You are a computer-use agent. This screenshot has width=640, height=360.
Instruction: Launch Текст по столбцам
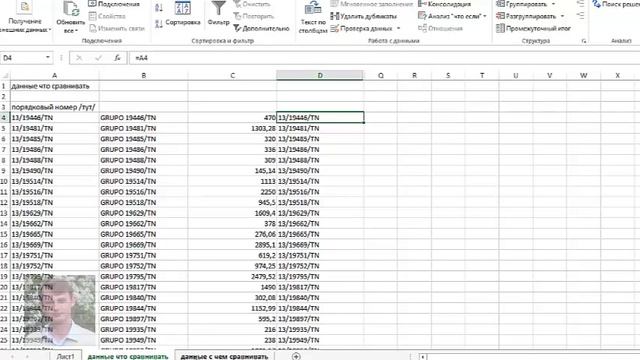pyautogui.click(x=313, y=18)
